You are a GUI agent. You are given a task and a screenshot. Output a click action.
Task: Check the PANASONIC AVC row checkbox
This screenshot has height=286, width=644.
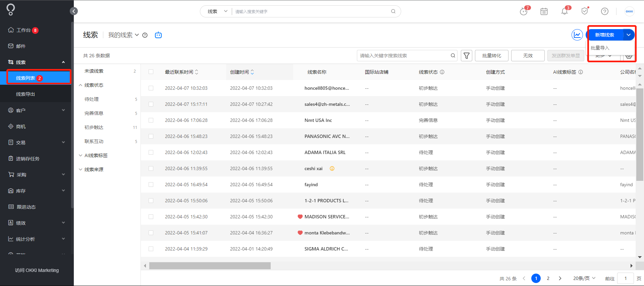pyautogui.click(x=151, y=136)
